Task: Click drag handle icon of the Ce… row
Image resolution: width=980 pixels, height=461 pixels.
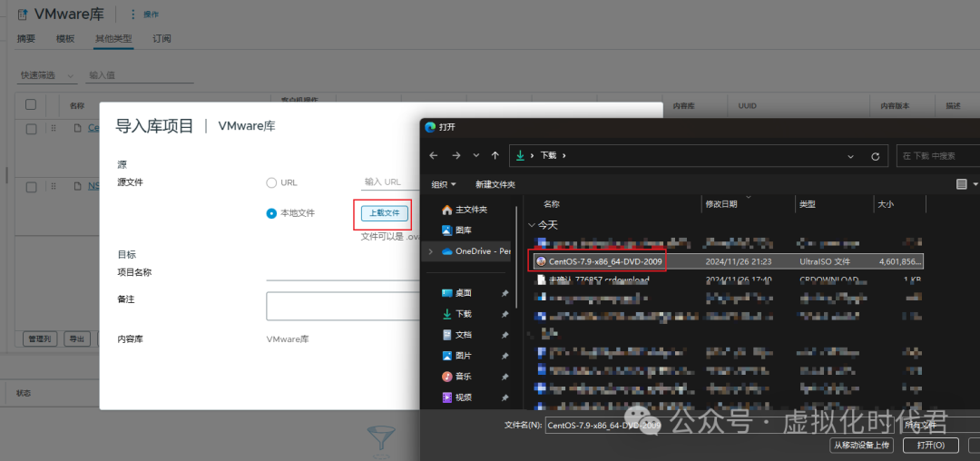Action: point(54,128)
